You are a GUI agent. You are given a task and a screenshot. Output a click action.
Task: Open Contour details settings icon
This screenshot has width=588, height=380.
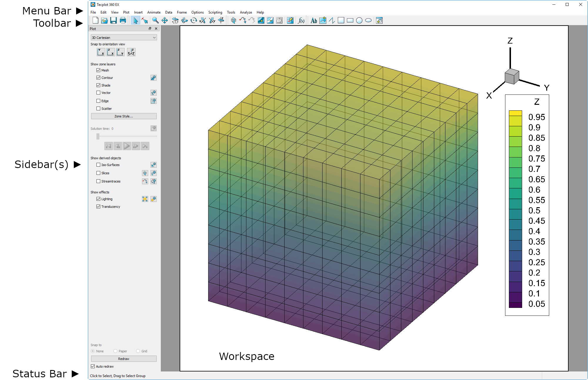click(153, 78)
